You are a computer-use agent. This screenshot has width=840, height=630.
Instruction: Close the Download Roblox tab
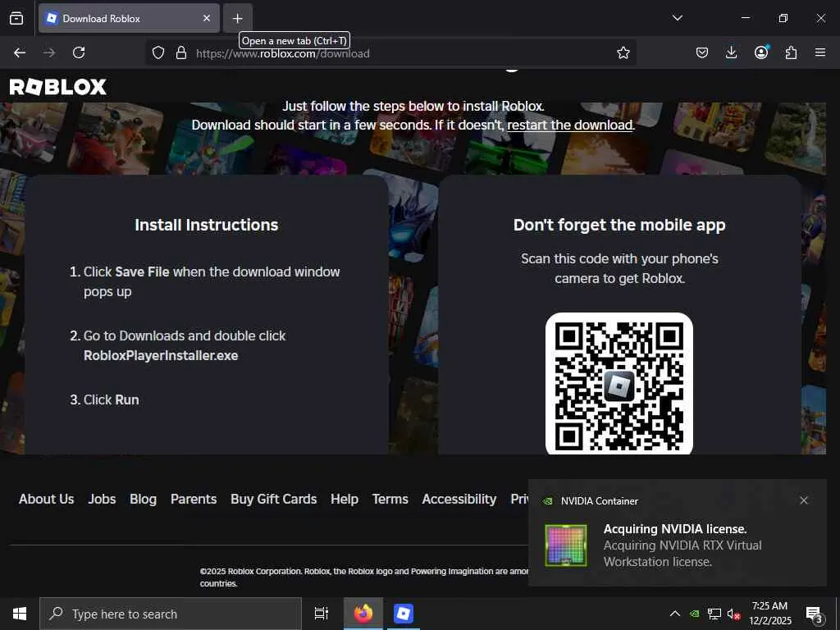[207, 18]
